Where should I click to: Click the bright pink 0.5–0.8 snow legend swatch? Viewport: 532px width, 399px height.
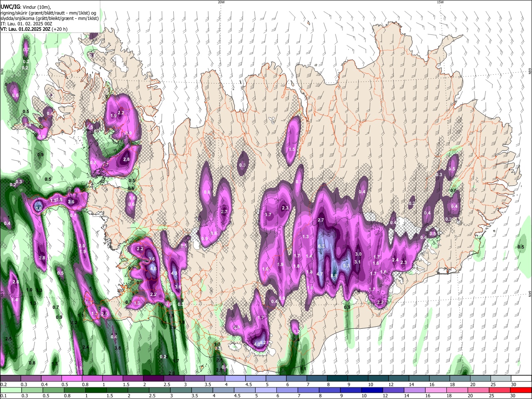[x=72, y=379]
